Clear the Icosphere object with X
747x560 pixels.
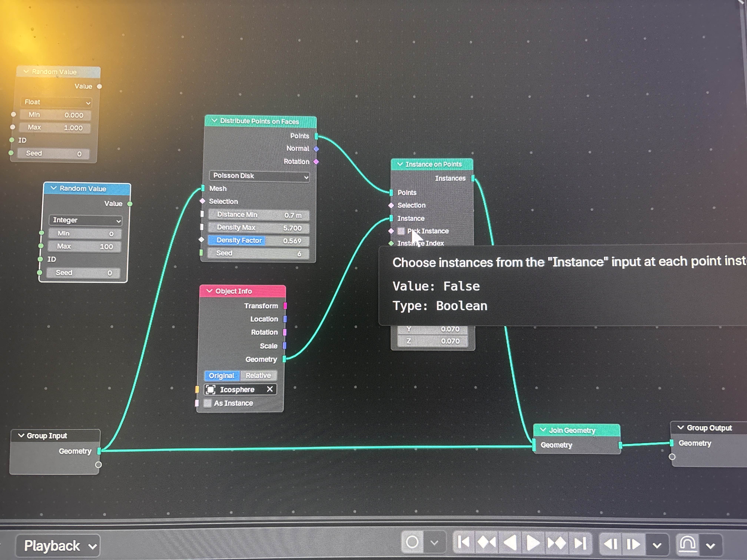270,389
